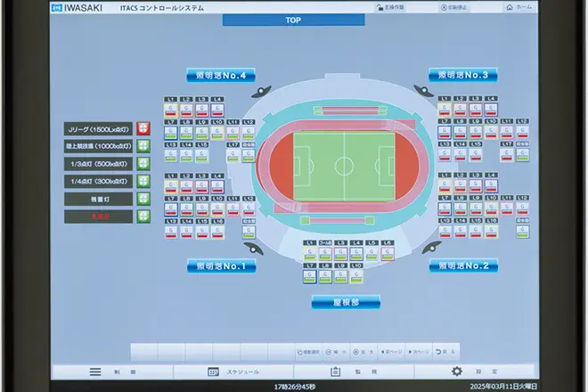Click the 戻る return arrow icon
Image resolution: width=588 pixels, height=392 pixels.
[439, 352]
